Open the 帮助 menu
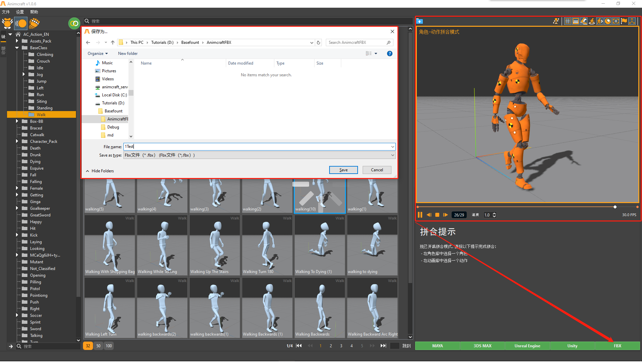The height and width of the screenshot is (364, 642). 34,12
